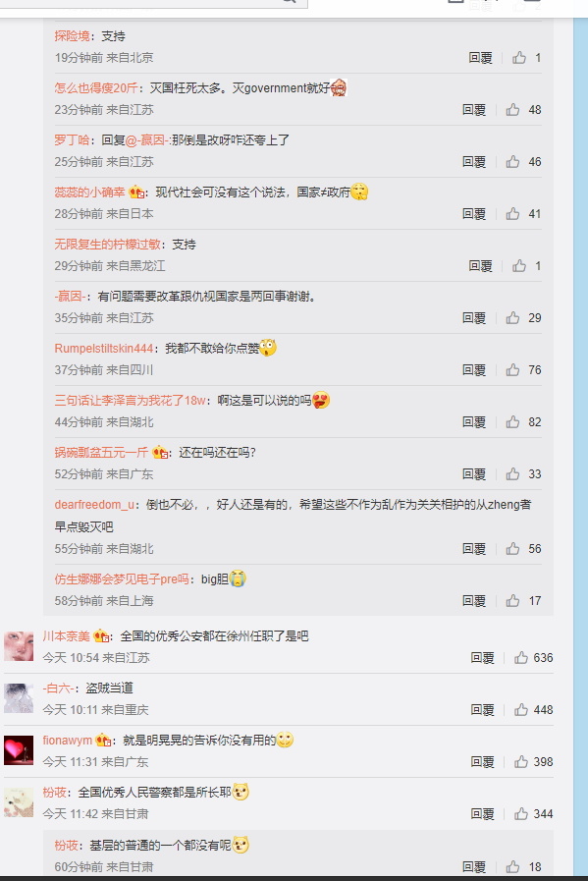Open the @-嬴因- mention link in 罗丁哈's reply
Viewport: 588px width, 881px height.
click(x=147, y=139)
